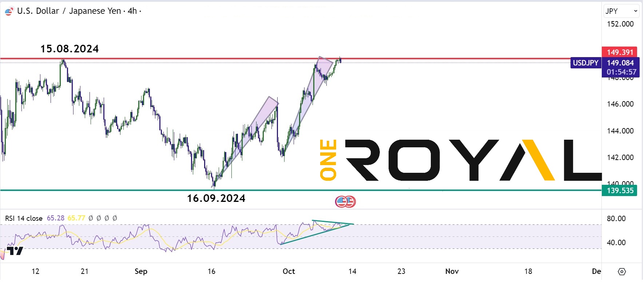Viewport: 644px width, 283px height.
Task: Click the 152.000 price axis label
Action: 620,24
